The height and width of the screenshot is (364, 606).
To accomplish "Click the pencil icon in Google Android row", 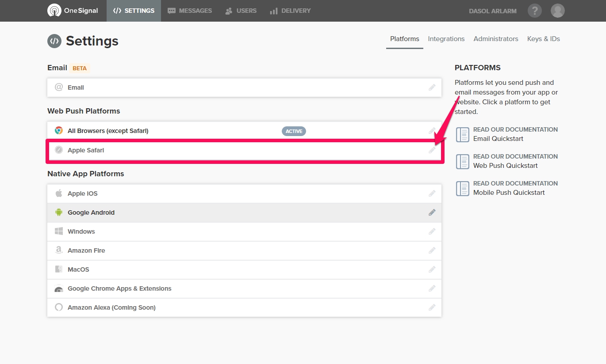I will pos(432,212).
